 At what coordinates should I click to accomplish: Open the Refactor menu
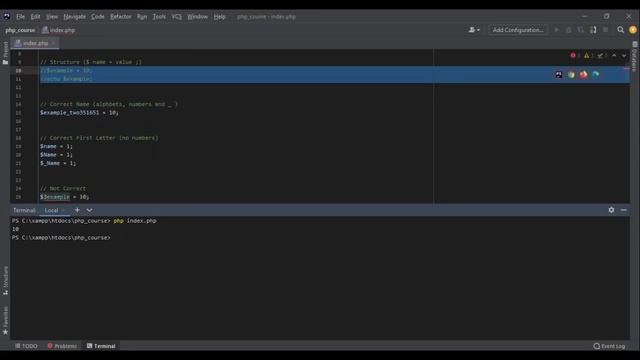click(x=120, y=17)
